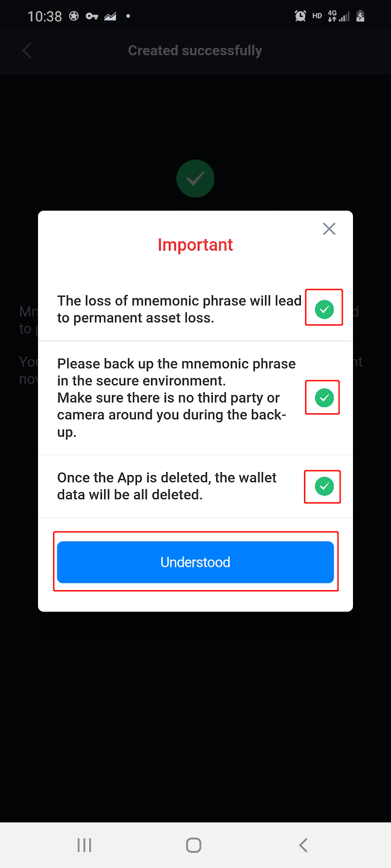
Task: Open the Android recent apps view
Action: tap(84, 845)
